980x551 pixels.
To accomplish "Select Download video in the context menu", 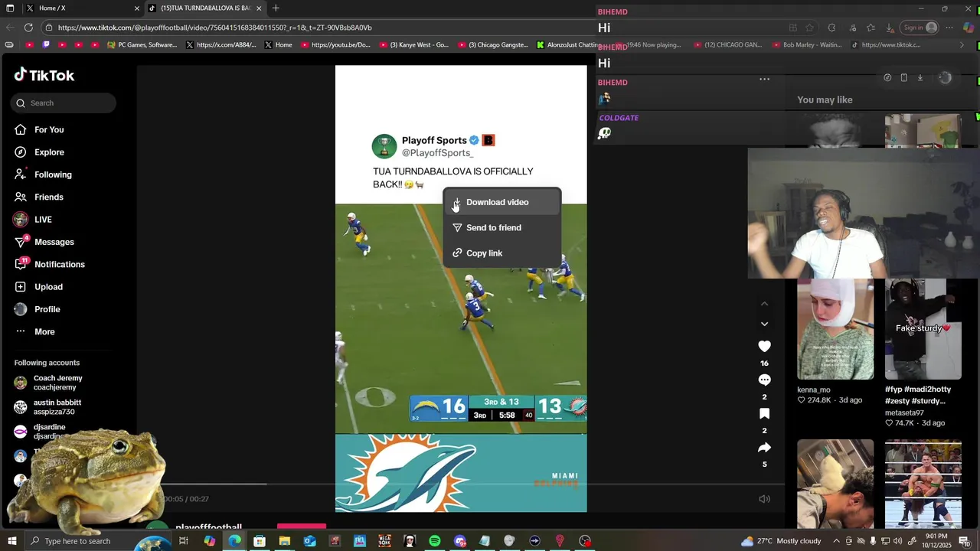I will (x=502, y=203).
